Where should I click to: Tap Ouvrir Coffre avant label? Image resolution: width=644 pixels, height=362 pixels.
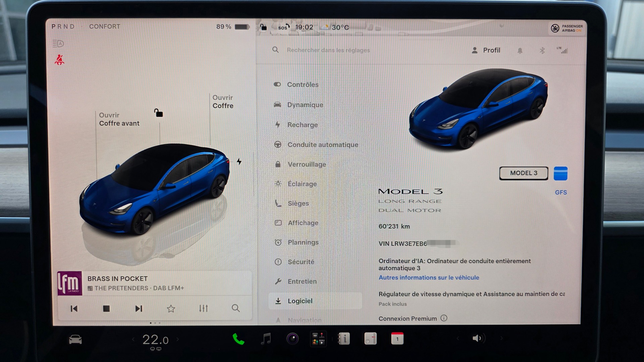(119, 119)
